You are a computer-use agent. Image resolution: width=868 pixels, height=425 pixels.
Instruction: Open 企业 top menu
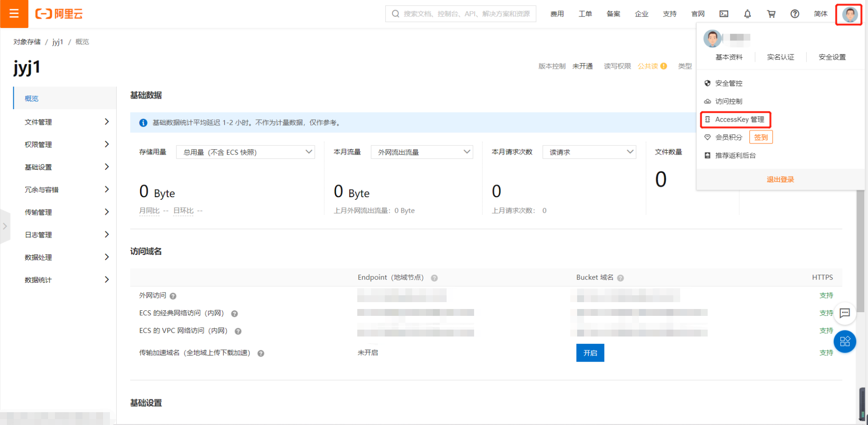pyautogui.click(x=641, y=14)
